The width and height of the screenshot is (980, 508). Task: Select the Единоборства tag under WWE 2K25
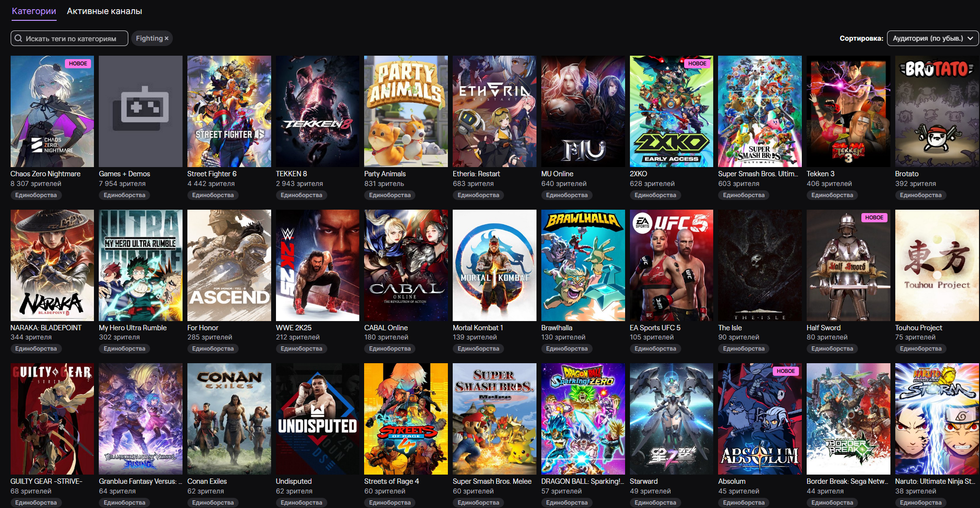coord(301,349)
